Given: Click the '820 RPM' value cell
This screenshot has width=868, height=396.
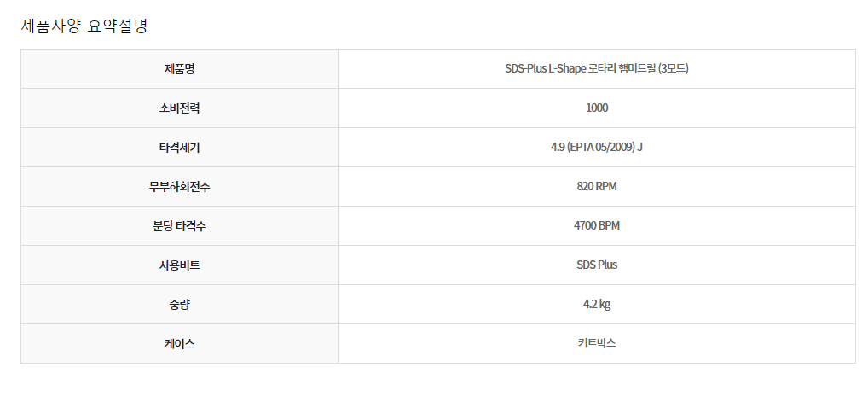Looking at the screenshot, I should pyautogui.click(x=597, y=187).
